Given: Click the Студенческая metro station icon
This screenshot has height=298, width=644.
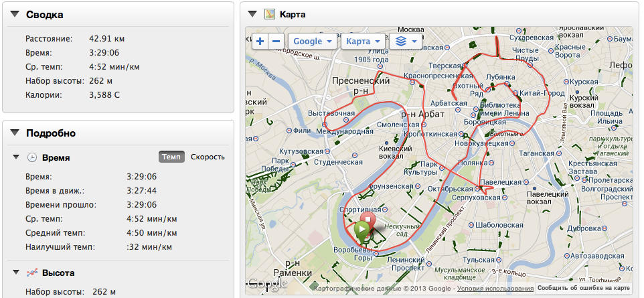Looking at the screenshot, I should 355,155.
